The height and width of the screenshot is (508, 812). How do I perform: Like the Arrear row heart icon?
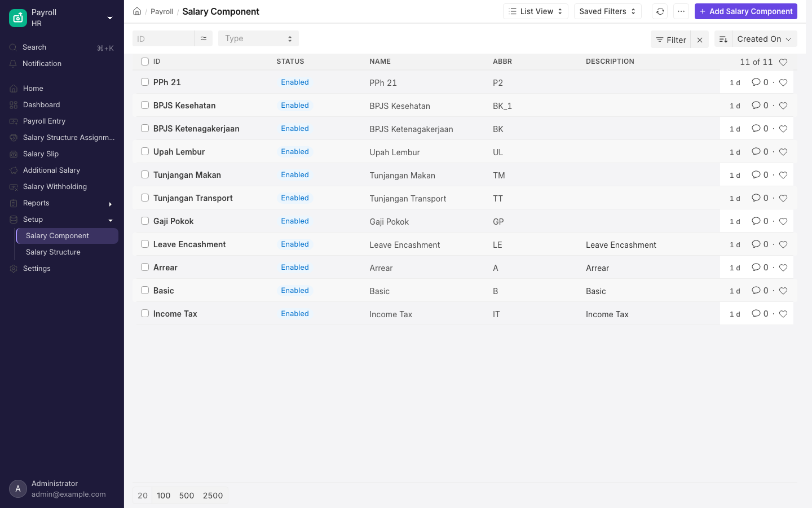pyautogui.click(x=783, y=268)
